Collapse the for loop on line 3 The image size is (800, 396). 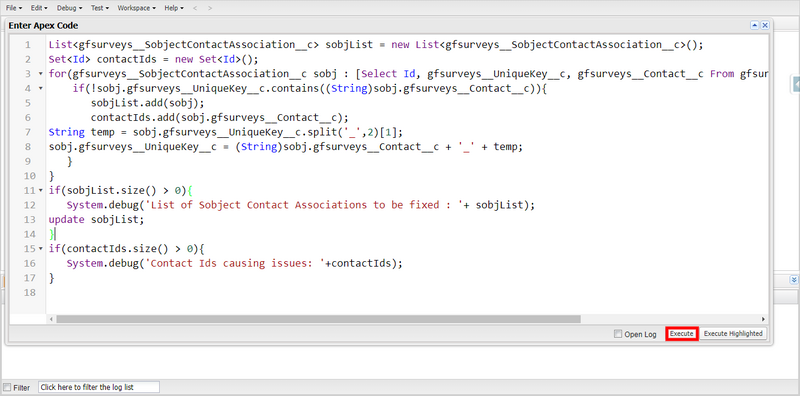pyautogui.click(x=41, y=74)
